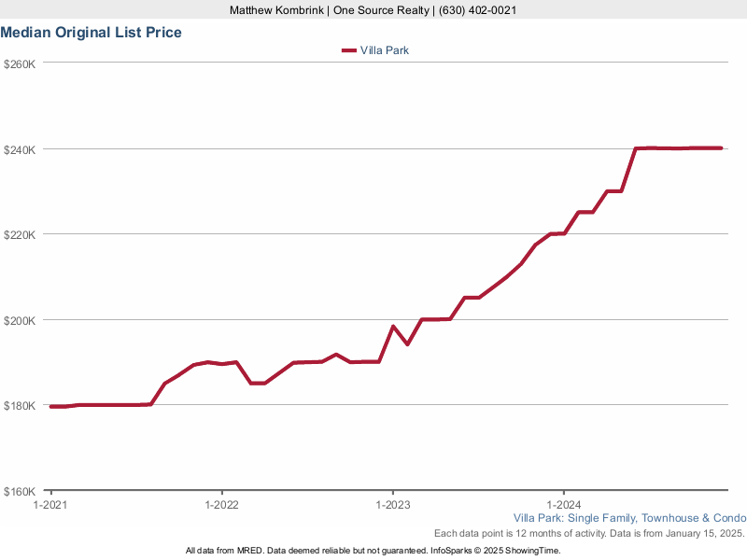Click the $160K y-axis label
Screen dimensions: 747x560
pyautogui.click(x=20, y=491)
